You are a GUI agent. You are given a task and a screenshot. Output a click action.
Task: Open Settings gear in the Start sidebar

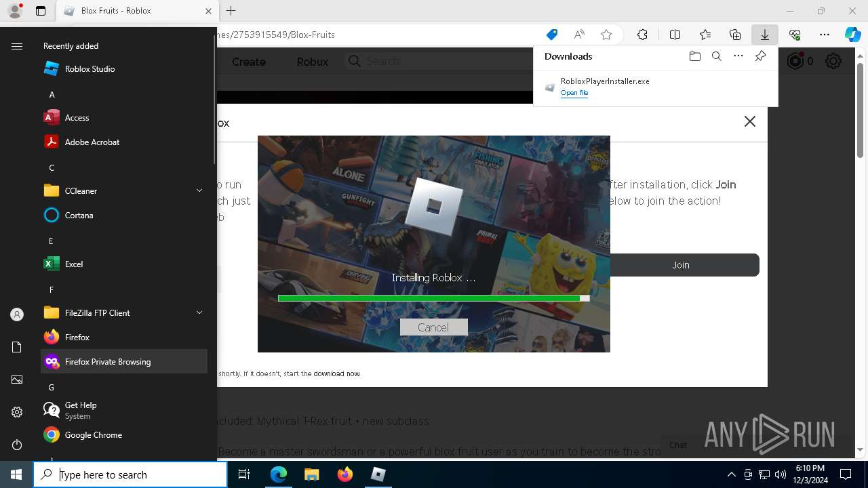pos(17,412)
